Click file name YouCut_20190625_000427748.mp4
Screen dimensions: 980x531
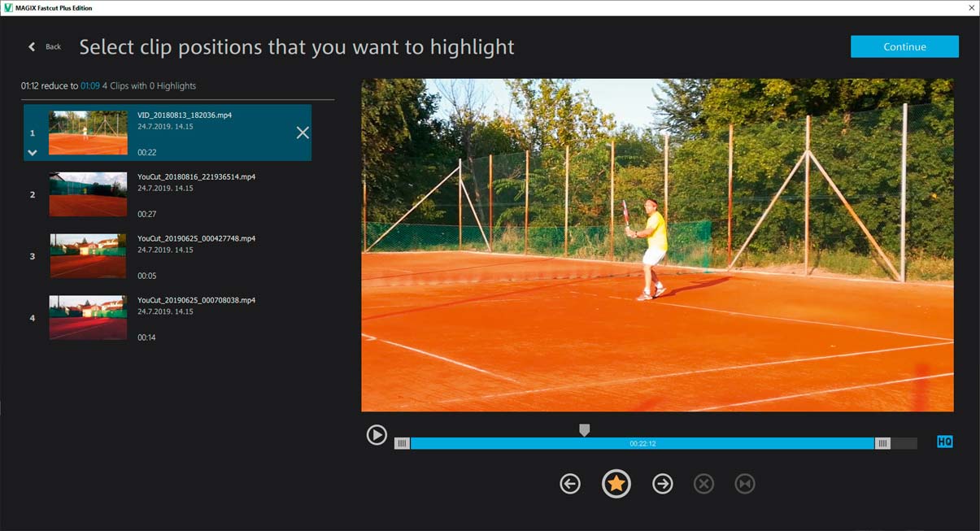[197, 238]
